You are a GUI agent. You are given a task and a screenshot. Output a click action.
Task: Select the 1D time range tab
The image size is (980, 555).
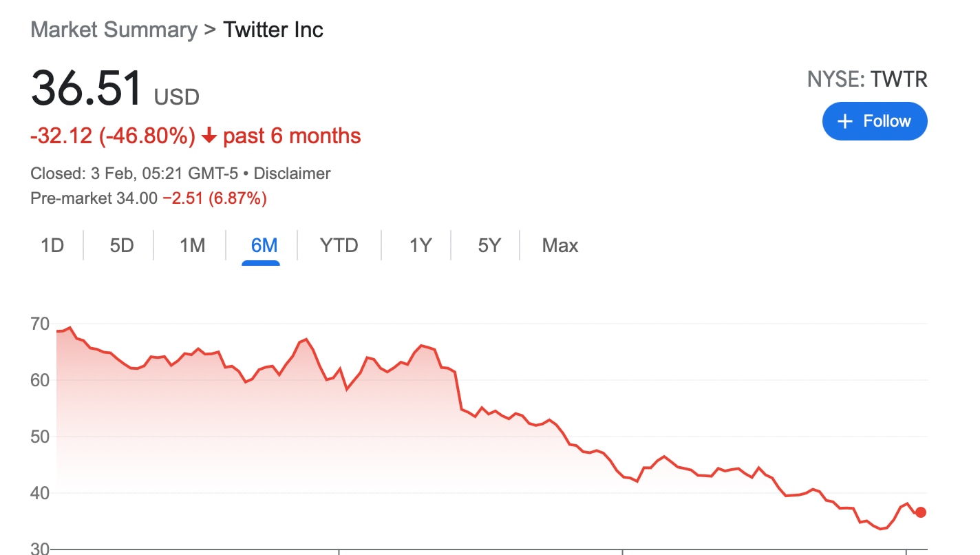click(52, 246)
